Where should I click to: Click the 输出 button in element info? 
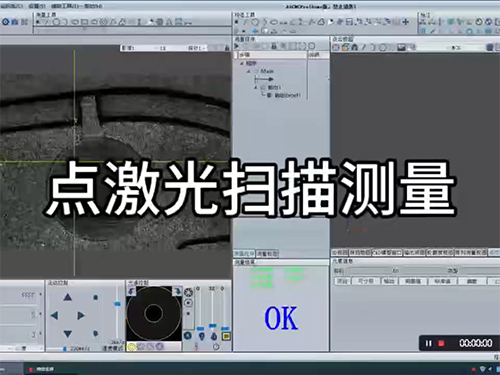pyautogui.click(x=389, y=281)
